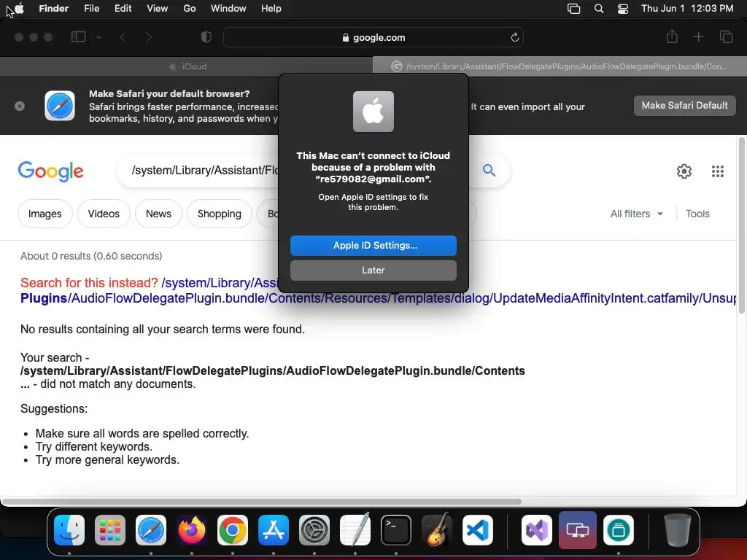747x560 pixels.
Task: Show the tab overview
Action: 726,36
